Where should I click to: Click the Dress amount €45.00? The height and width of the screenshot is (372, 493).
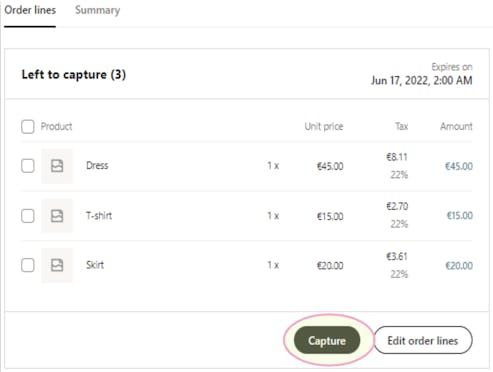click(459, 166)
